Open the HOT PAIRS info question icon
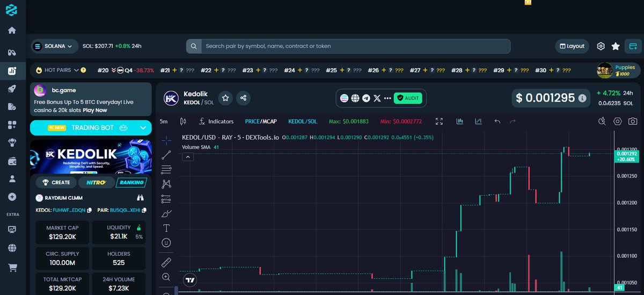The width and height of the screenshot is (644, 295). (84, 70)
